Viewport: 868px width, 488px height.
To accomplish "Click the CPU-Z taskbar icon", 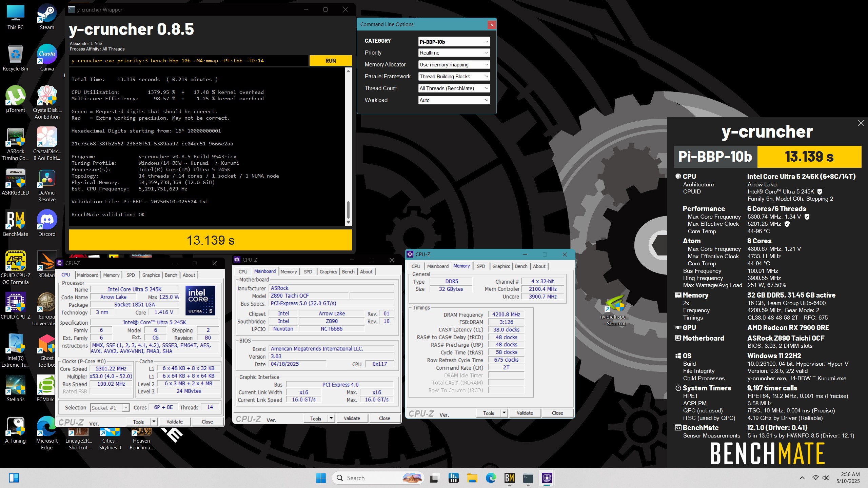I will pos(547,478).
